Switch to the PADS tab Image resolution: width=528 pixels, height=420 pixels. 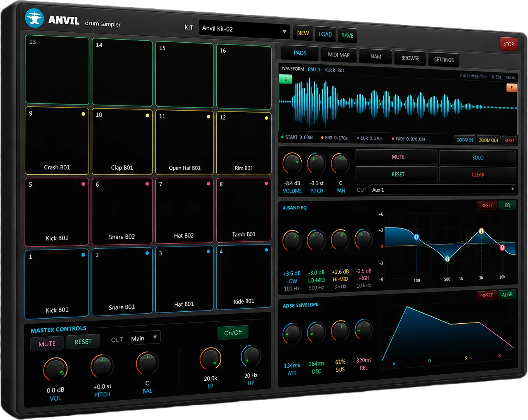pyautogui.click(x=300, y=53)
